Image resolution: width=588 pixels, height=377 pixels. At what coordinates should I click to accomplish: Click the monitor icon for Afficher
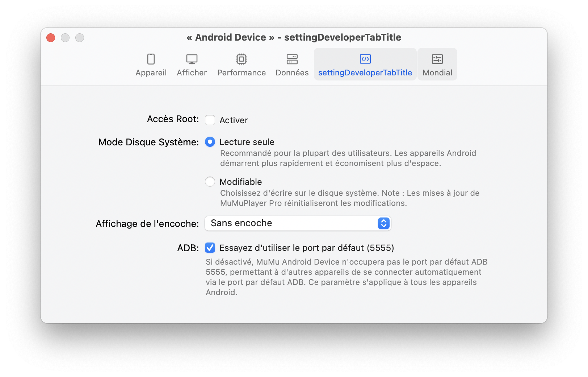[x=192, y=59]
